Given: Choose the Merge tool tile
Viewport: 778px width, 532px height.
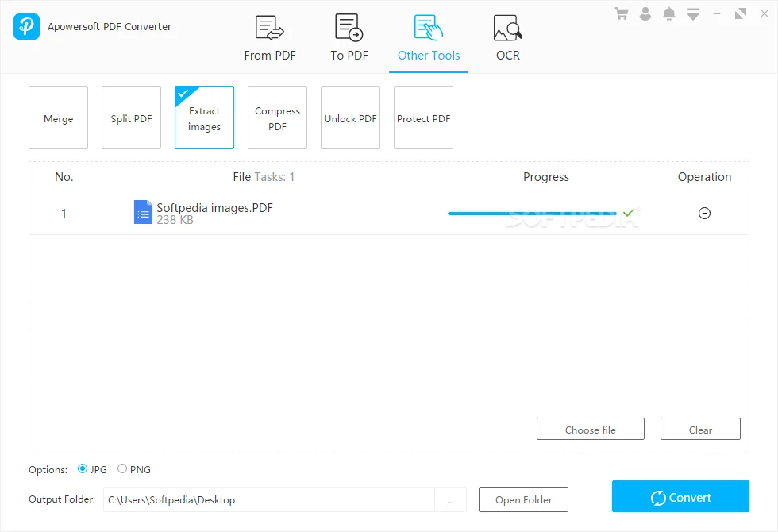Looking at the screenshot, I should pyautogui.click(x=58, y=118).
